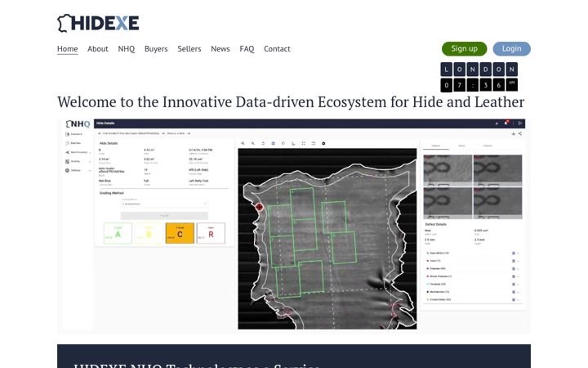Open the Home nav link
Screen dimensions: 588x368
point(68,49)
